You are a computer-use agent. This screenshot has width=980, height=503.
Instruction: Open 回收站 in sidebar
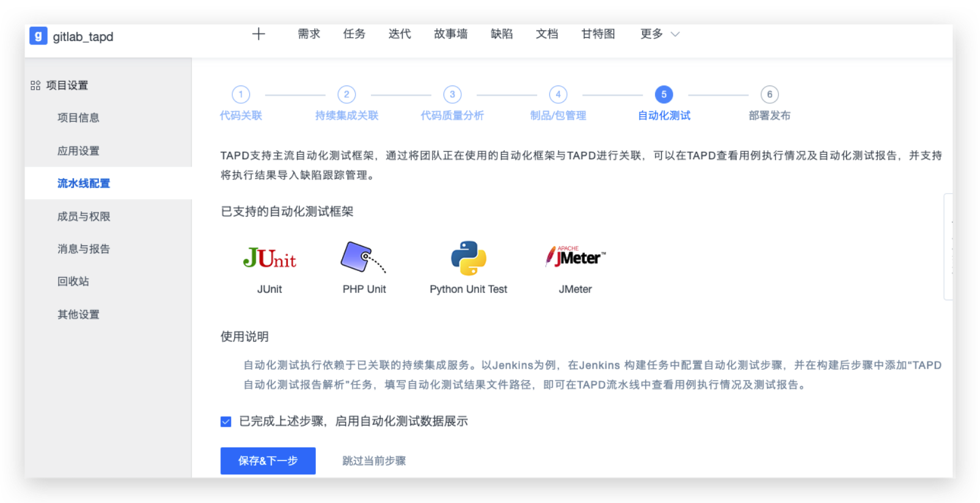pos(73,281)
